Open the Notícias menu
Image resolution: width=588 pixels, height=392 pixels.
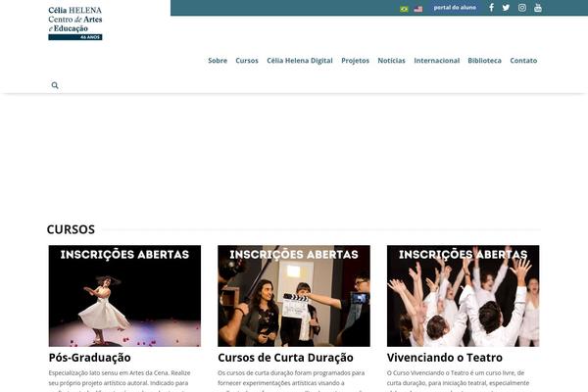[391, 61]
